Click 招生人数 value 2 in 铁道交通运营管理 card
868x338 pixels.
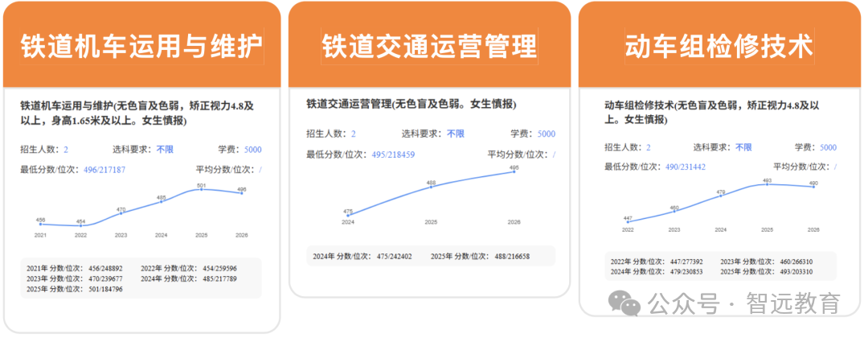pyautogui.click(x=353, y=134)
